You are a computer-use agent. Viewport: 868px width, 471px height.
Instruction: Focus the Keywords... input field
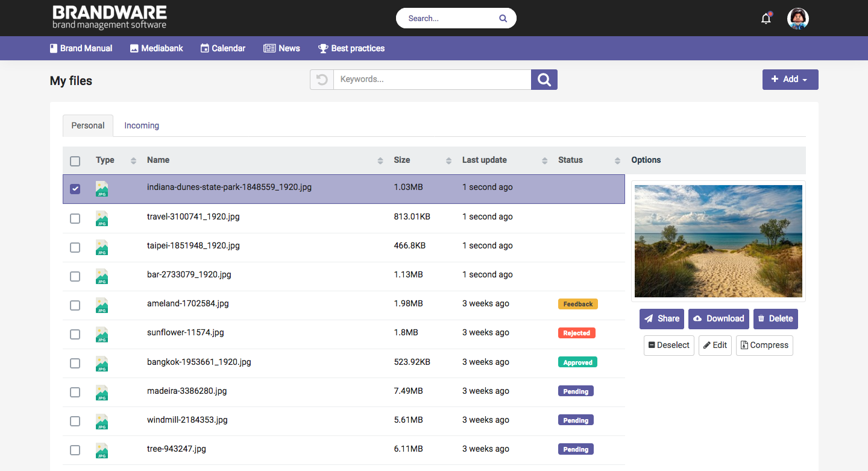click(432, 80)
